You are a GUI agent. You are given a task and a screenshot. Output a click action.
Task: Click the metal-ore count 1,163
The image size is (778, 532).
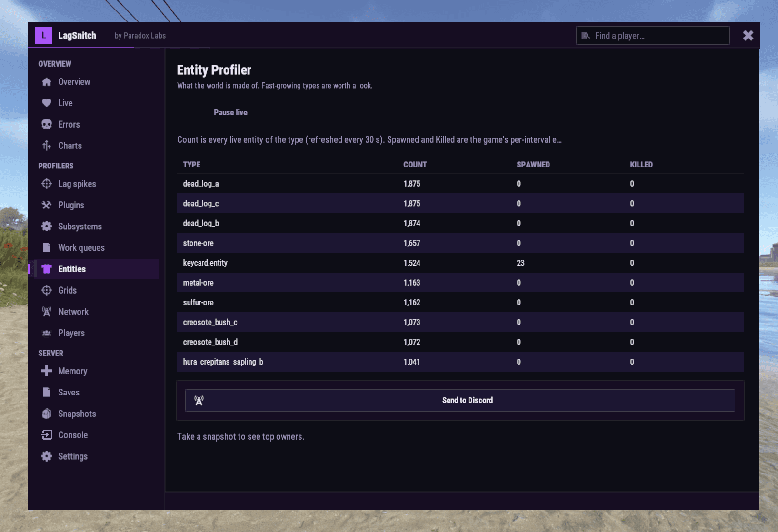pos(412,283)
